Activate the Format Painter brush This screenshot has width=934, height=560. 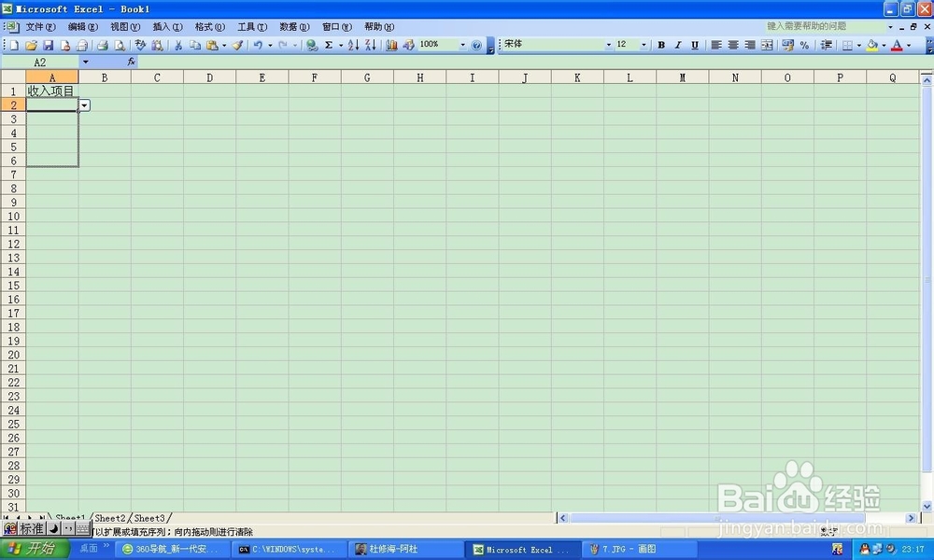(237, 45)
